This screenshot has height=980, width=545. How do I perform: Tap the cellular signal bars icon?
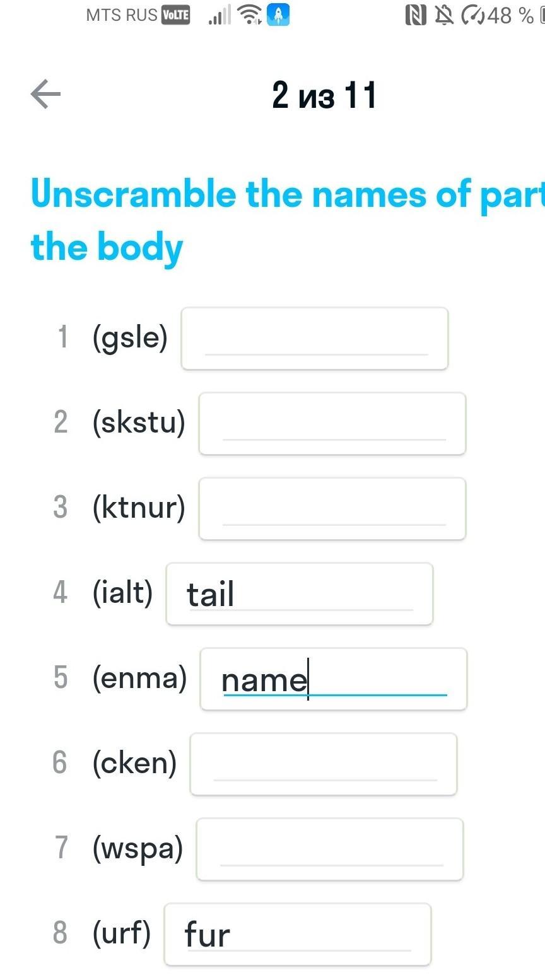pos(220,15)
